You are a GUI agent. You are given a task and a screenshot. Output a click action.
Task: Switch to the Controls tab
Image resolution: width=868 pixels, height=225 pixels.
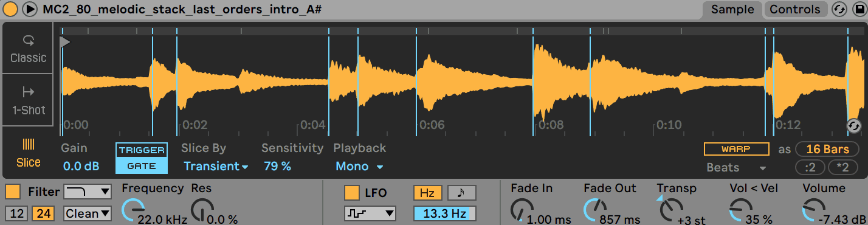coord(794,9)
